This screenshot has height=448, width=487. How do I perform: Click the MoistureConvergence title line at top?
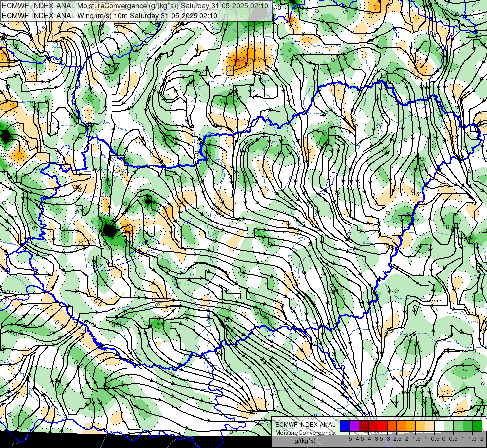135,6
